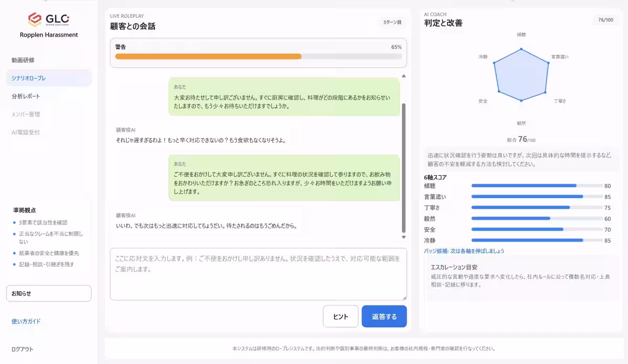Click the 毅然 score bar
Viewport: 628px width, 364px height.
[537, 219]
